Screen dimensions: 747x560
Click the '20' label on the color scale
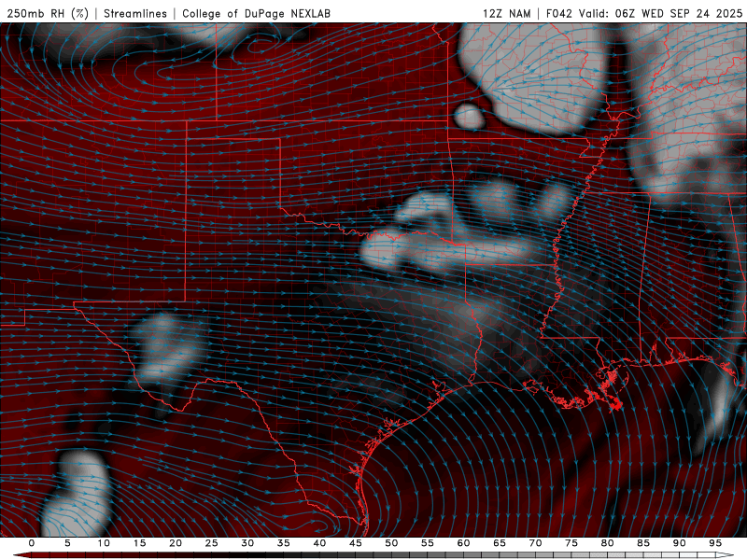tap(176, 543)
